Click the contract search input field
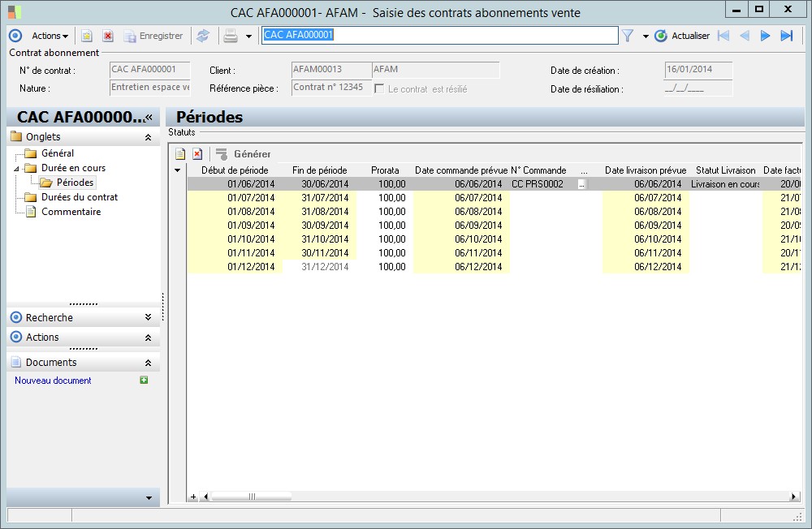812x529 pixels. (439, 36)
